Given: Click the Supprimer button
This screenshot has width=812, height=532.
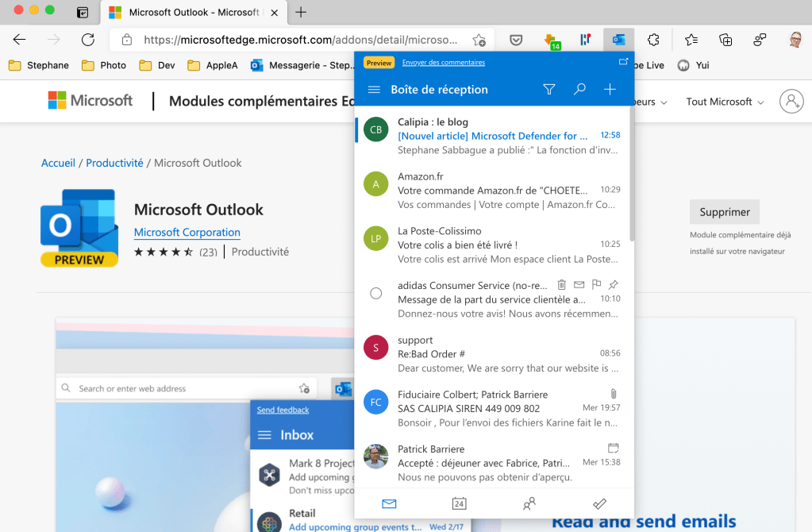Looking at the screenshot, I should pos(725,212).
